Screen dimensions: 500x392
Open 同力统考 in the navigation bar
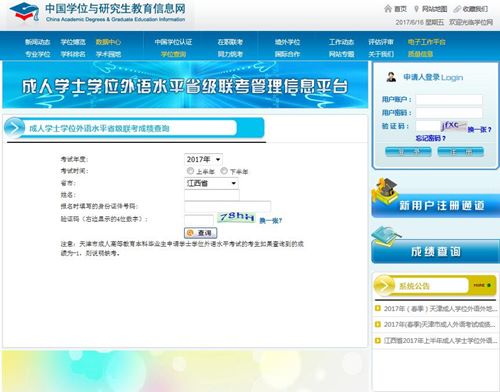click(x=230, y=54)
